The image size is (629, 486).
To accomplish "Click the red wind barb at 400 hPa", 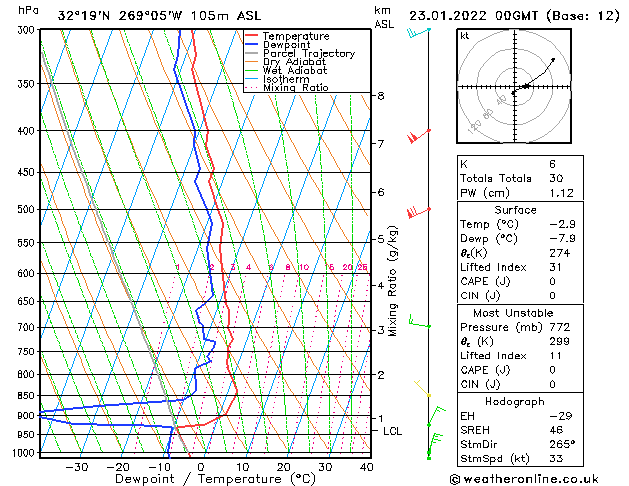I will pyautogui.click(x=419, y=136).
